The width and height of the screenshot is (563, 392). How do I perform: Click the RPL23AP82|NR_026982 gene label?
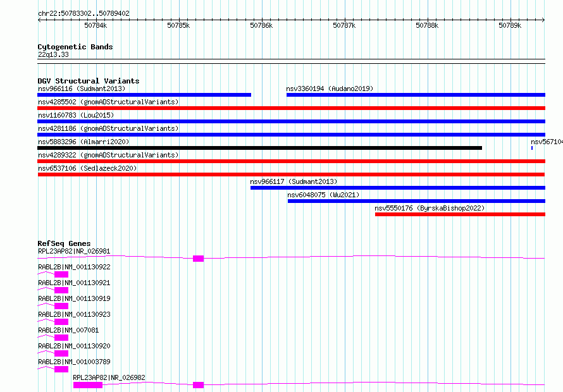[x=109, y=377]
